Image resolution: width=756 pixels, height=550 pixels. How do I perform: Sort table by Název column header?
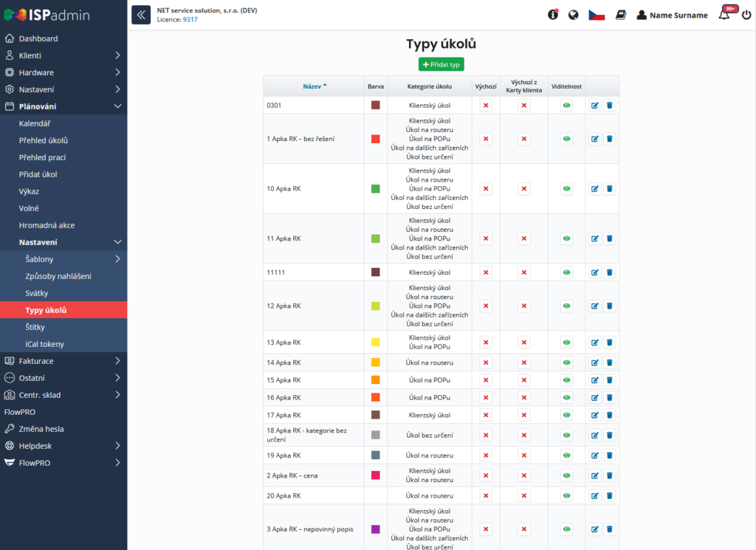315,86
